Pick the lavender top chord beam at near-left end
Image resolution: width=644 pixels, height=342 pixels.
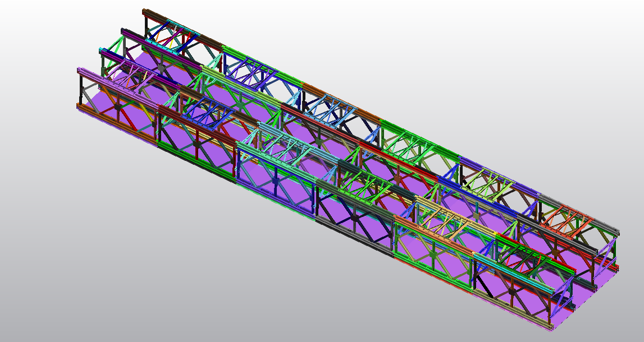pyautogui.click(x=118, y=89)
